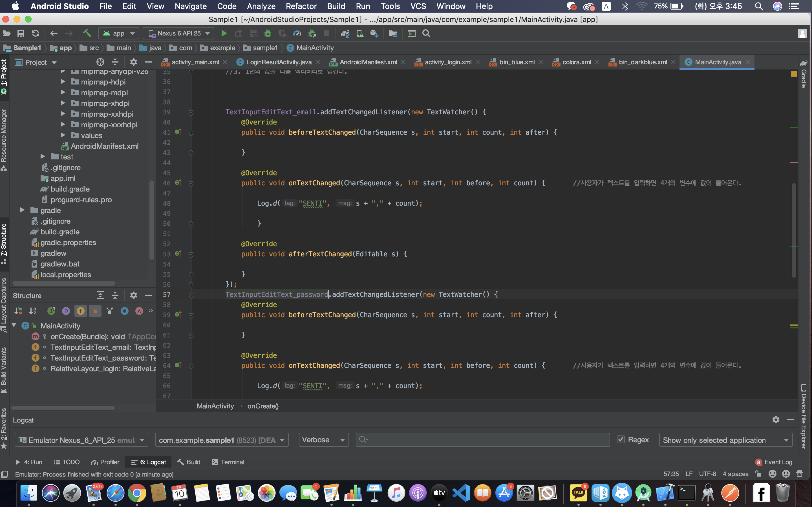Click the Sync Project with Gradle icon
Screen dimensions: 812x507
[345, 33]
